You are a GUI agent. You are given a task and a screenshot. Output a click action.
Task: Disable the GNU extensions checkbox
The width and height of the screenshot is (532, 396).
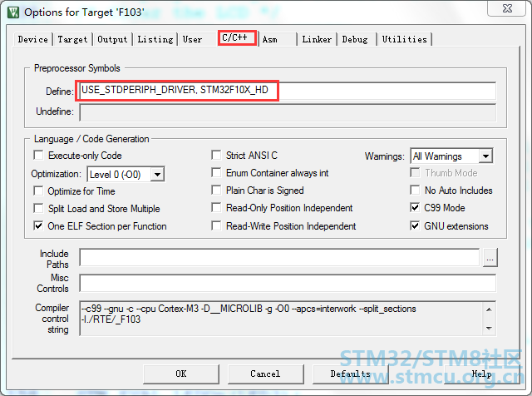coord(416,225)
